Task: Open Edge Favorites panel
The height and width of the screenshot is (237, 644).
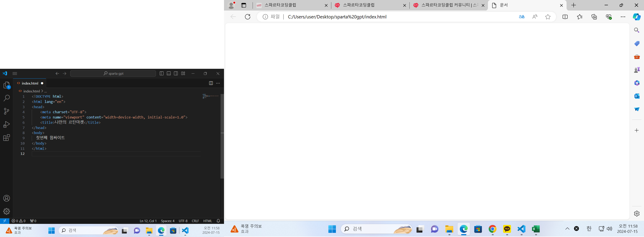Action: pos(579,17)
